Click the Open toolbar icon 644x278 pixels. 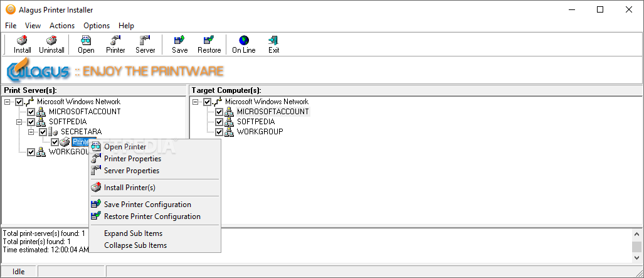click(x=86, y=41)
